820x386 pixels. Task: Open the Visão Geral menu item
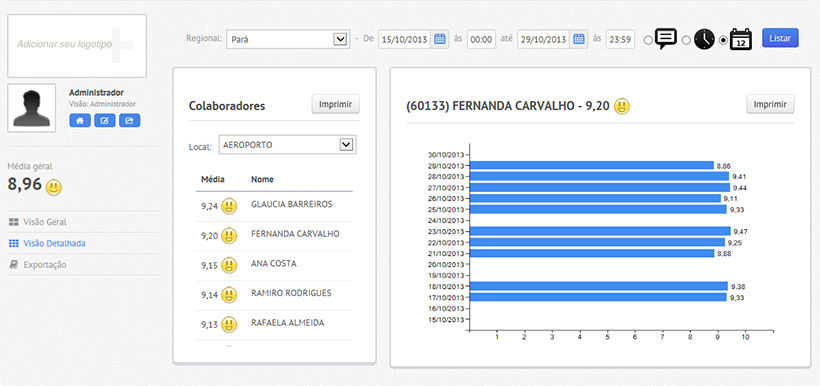click(x=44, y=222)
